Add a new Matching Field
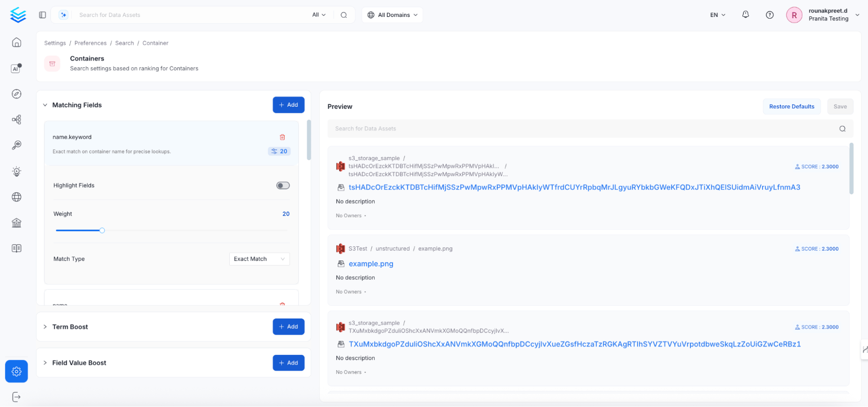 pyautogui.click(x=288, y=105)
